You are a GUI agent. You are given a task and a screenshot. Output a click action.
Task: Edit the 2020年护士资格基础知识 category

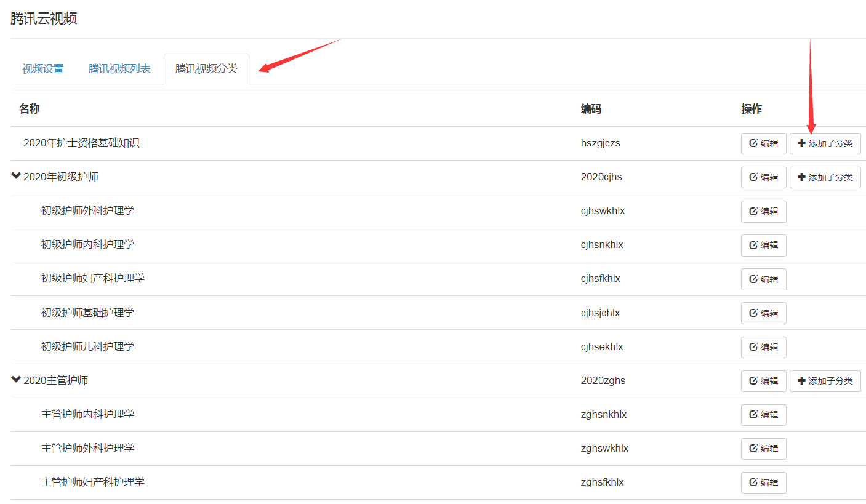coord(763,143)
